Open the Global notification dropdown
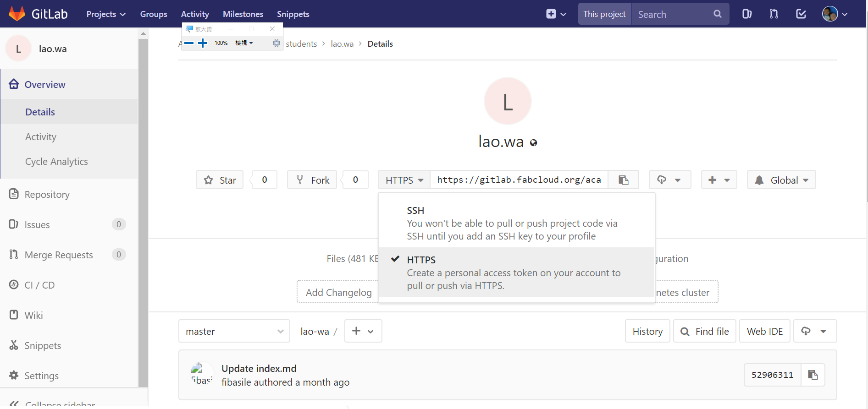Image resolution: width=868 pixels, height=409 pixels. point(781,180)
